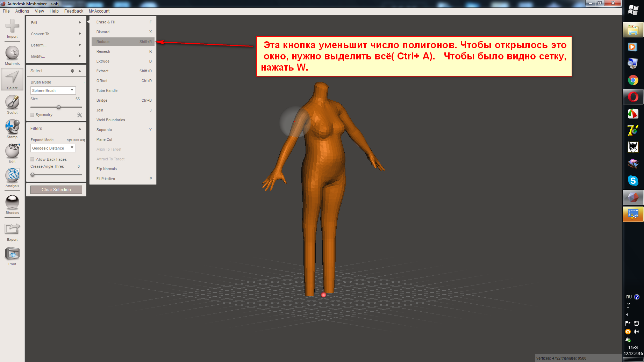Expand the Modify... submenu
Image resolution: width=644 pixels, height=362 pixels.
pos(56,56)
